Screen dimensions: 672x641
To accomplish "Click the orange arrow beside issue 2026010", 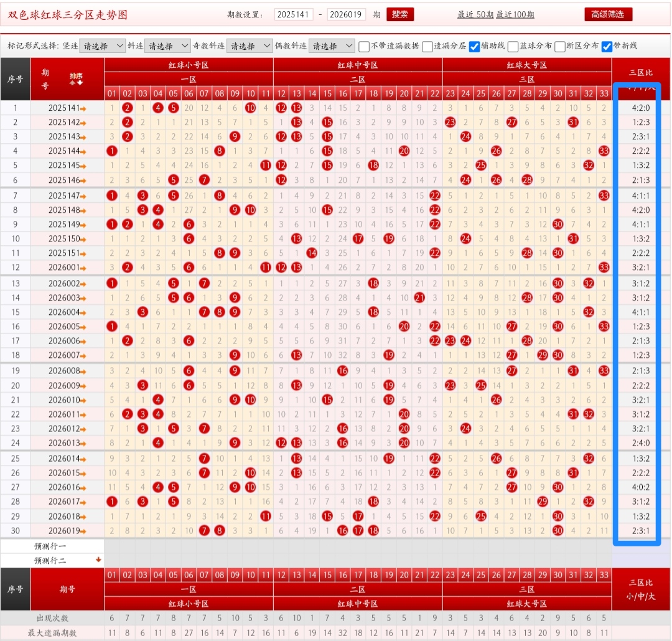I will click(83, 400).
